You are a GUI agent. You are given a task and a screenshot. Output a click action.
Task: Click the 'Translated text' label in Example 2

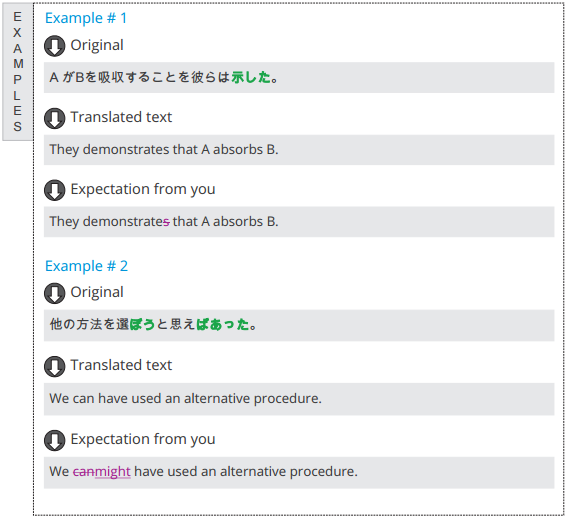(121, 365)
